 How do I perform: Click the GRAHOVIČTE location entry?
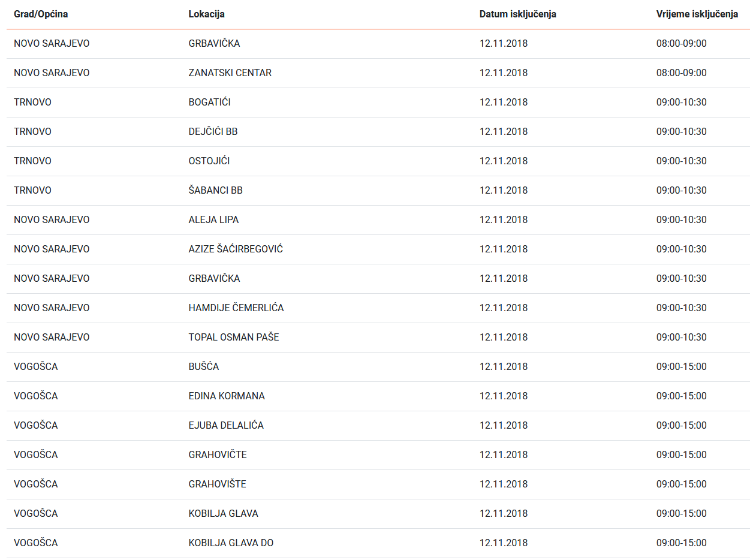tap(217, 455)
